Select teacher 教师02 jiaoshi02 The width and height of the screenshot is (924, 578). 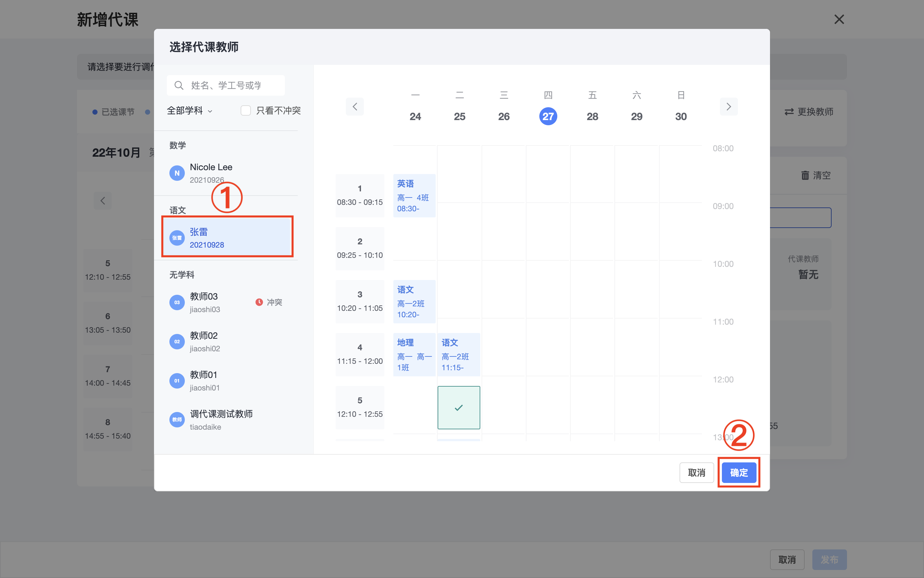[227, 342]
